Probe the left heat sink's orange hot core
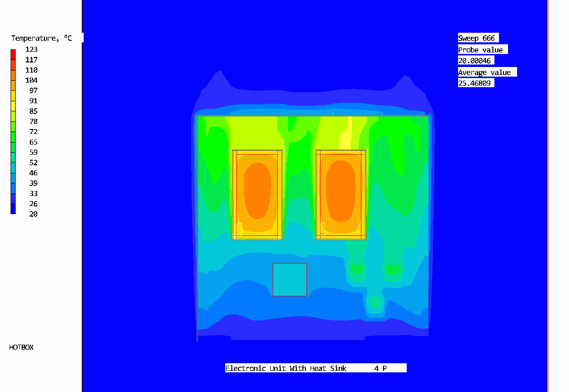Screen dimensions: 569x392 point(257,190)
